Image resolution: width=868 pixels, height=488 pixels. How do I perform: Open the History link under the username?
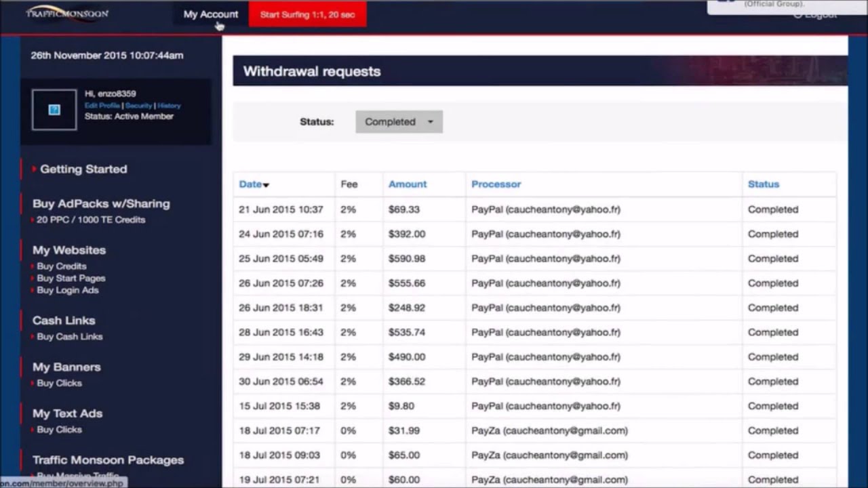[x=169, y=106]
